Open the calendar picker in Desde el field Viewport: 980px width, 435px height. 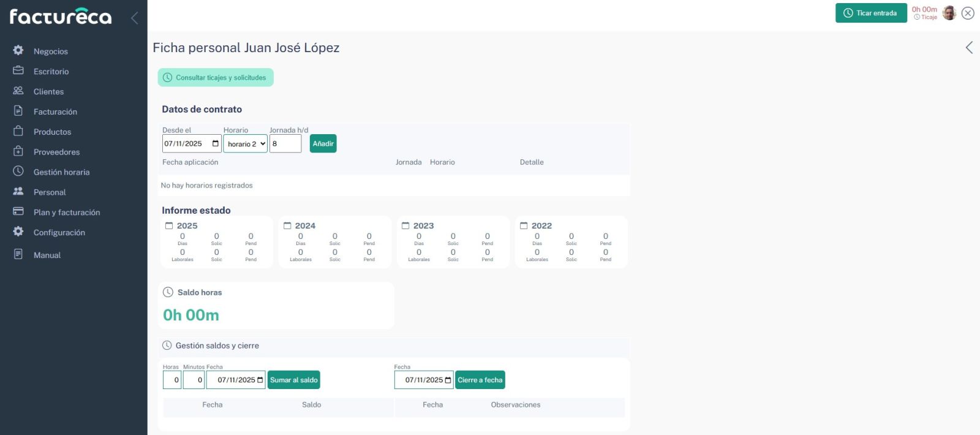[x=215, y=143]
